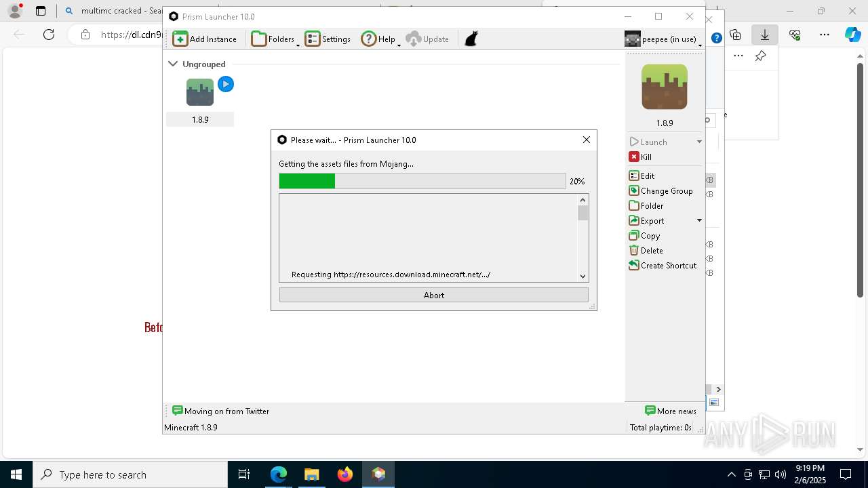Open the Help toolbar menu
Screen dimensions: 868x488
click(380, 39)
